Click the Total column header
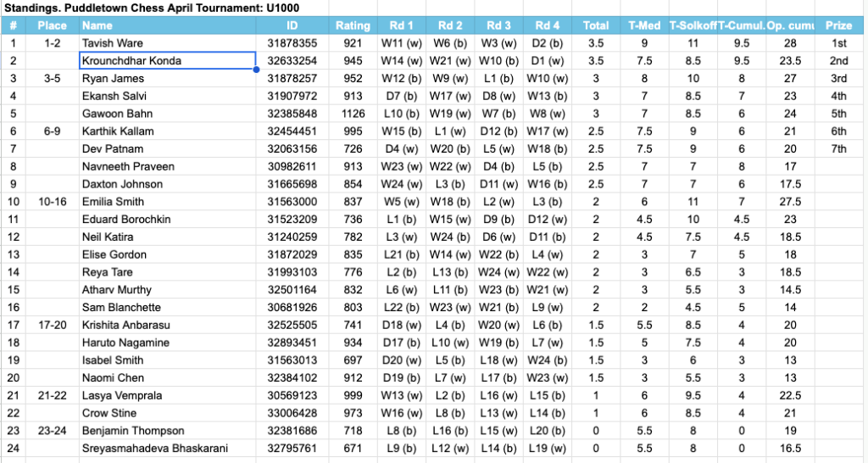868x463 pixels. 596,25
